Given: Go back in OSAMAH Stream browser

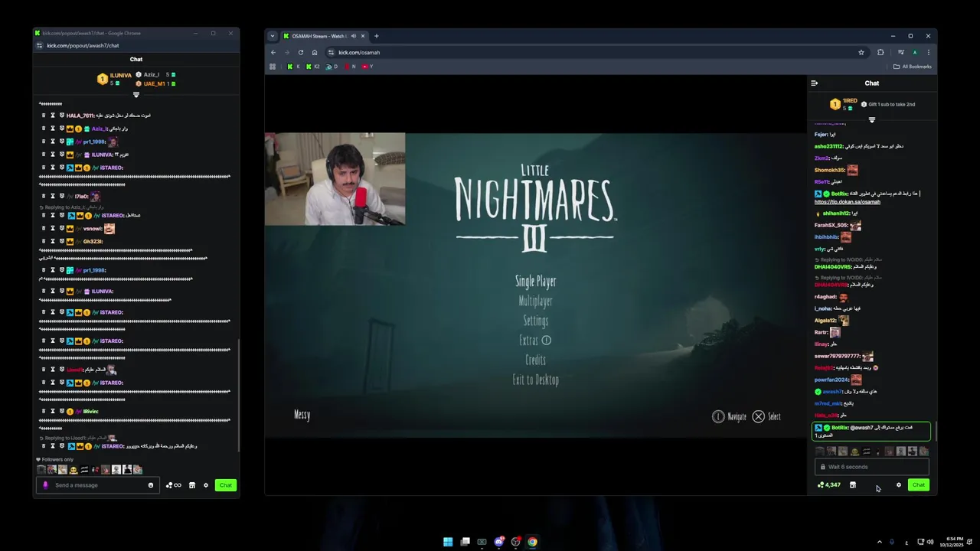Looking at the screenshot, I should click(x=273, y=53).
